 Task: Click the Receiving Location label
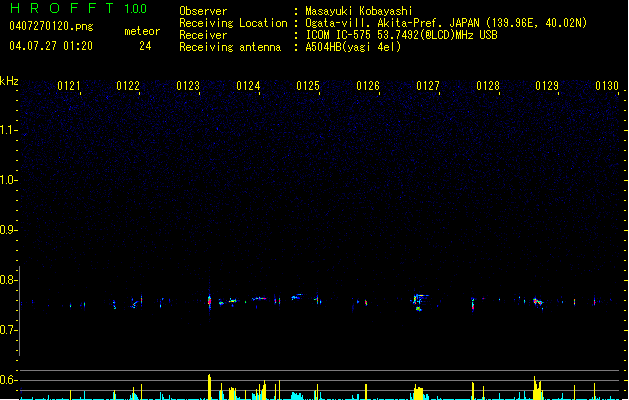233,23
